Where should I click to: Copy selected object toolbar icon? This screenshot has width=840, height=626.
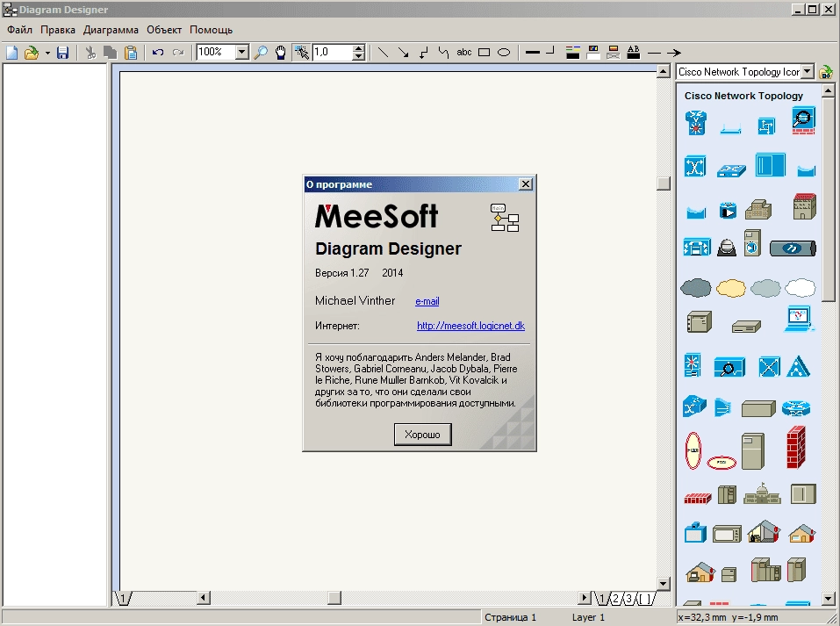tap(111, 53)
